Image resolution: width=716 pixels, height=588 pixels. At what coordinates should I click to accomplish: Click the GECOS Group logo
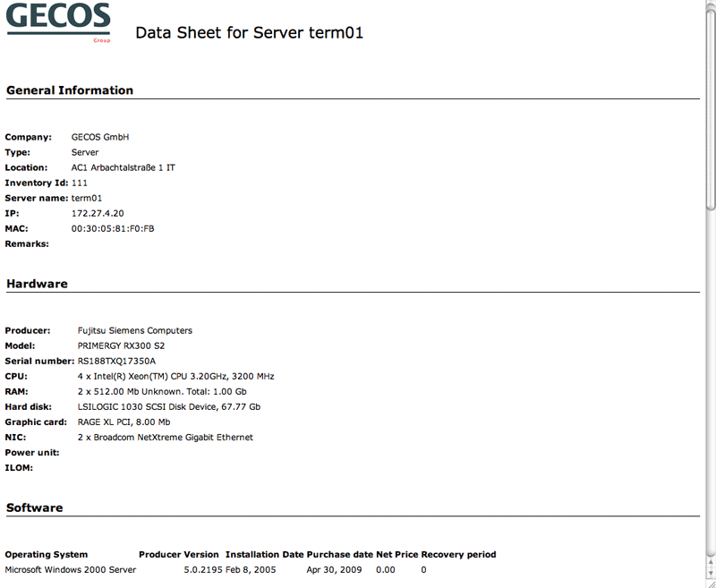(x=58, y=23)
